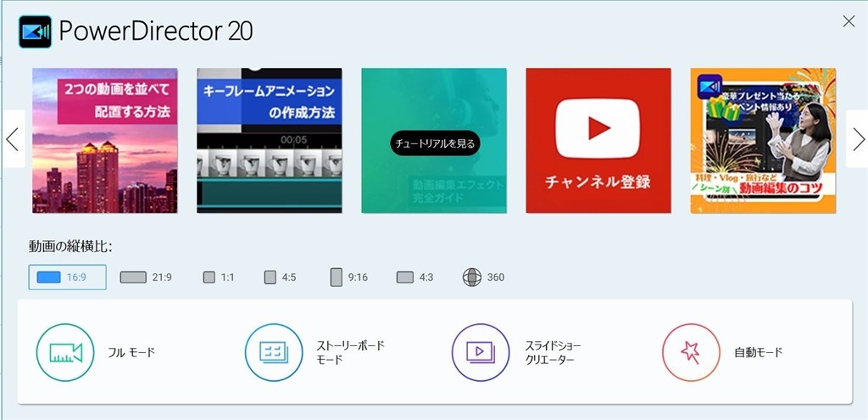868x420 pixels.
Task: Open the 動画編集のコツ event thumbnail
Action: pos(763,140)
